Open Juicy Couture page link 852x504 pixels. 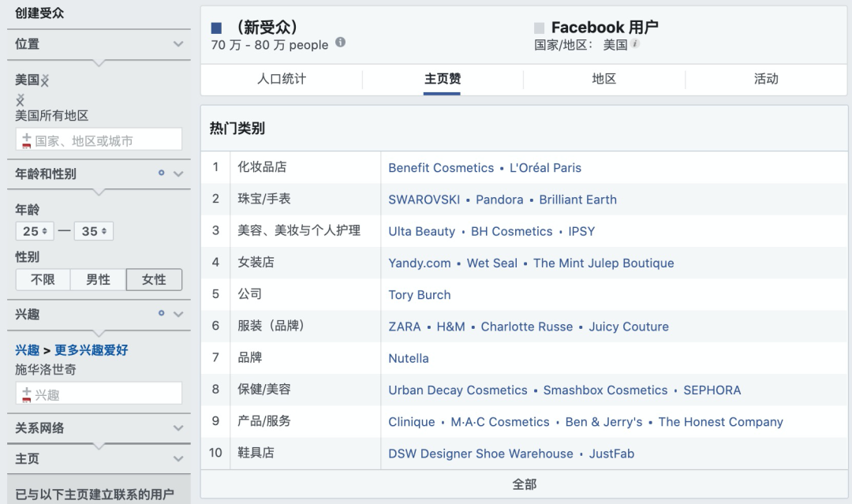point(629,327)
